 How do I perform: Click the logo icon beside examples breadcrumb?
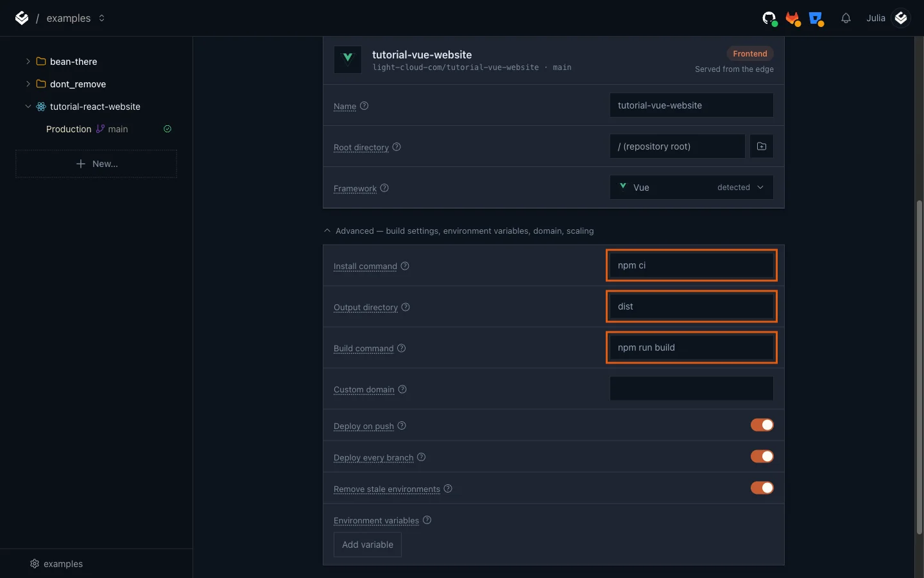click(x=22, y=18)
